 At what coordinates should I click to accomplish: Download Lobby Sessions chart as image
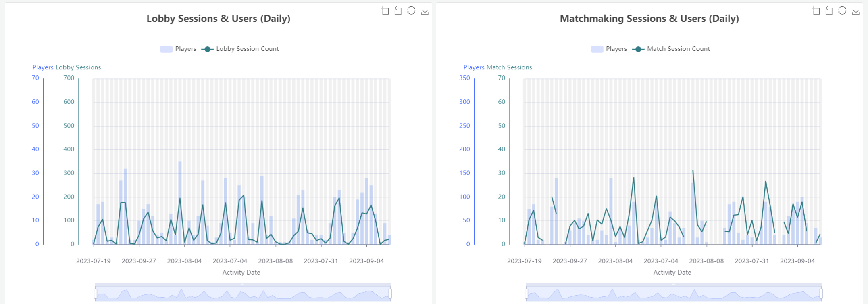(x=425, y=11)
